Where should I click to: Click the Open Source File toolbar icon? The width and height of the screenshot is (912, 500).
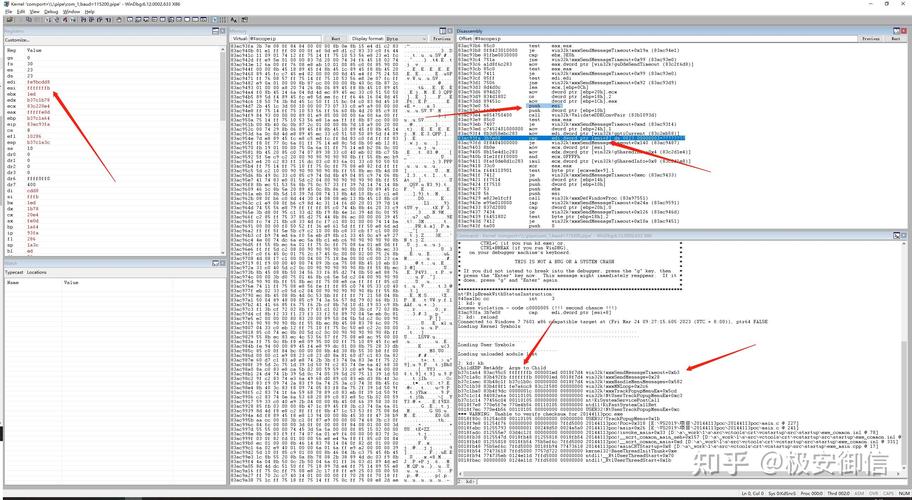10,20
